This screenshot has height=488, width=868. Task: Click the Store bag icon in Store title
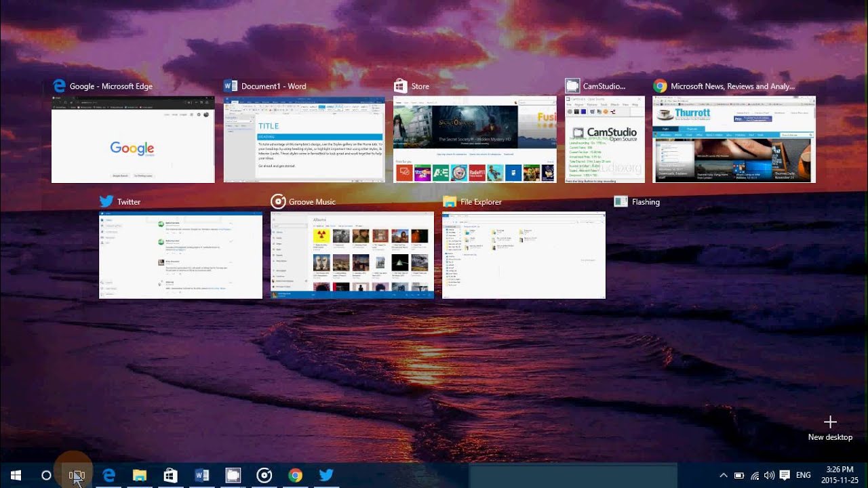[x=400, y=86]
